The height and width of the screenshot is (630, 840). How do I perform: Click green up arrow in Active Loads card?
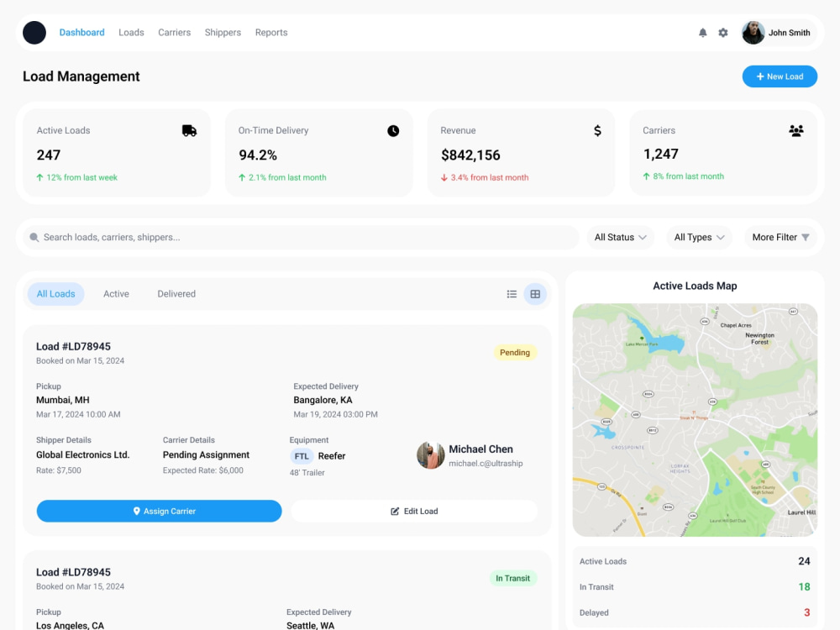pos(39,177)
